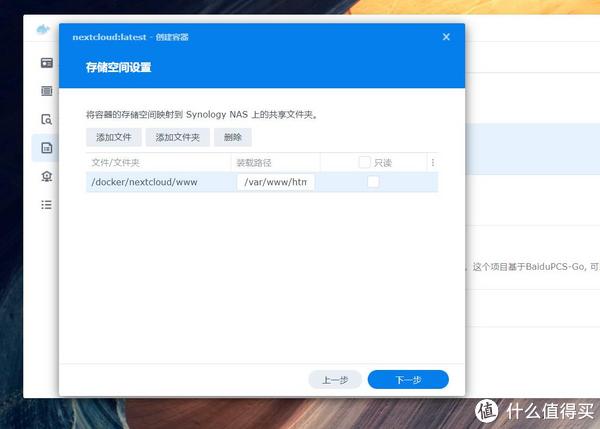The image size is (600, 429).
Task: Open the Container sidebar icon
Action: (x=47, y=91)
